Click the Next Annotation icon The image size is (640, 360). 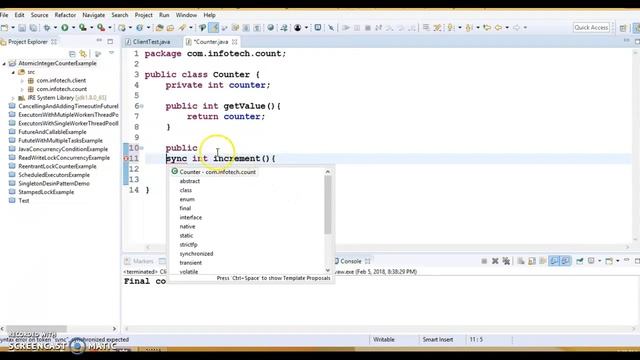point(451,28)
